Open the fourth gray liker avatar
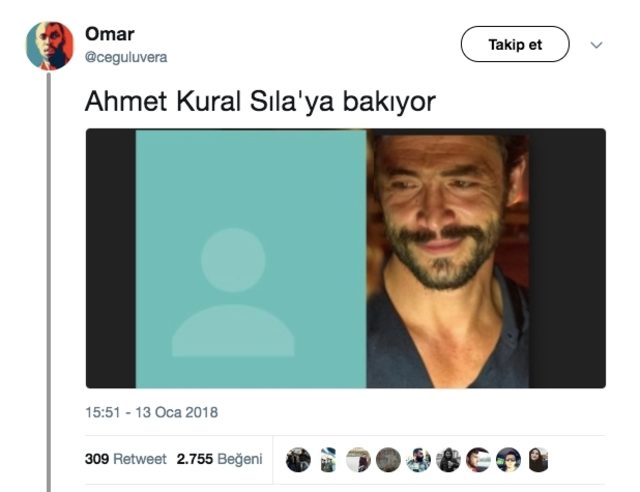Image resolution: width=640 pixels, height=492 pixels. (388, 460)
